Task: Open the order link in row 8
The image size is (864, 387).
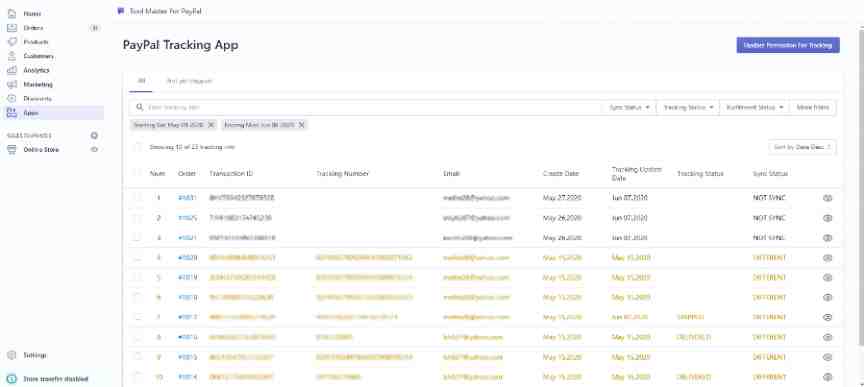Action: [187, 337]
